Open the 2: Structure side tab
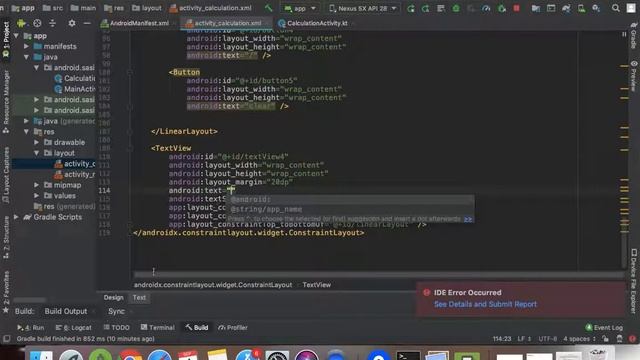 (x=6, y=237)
